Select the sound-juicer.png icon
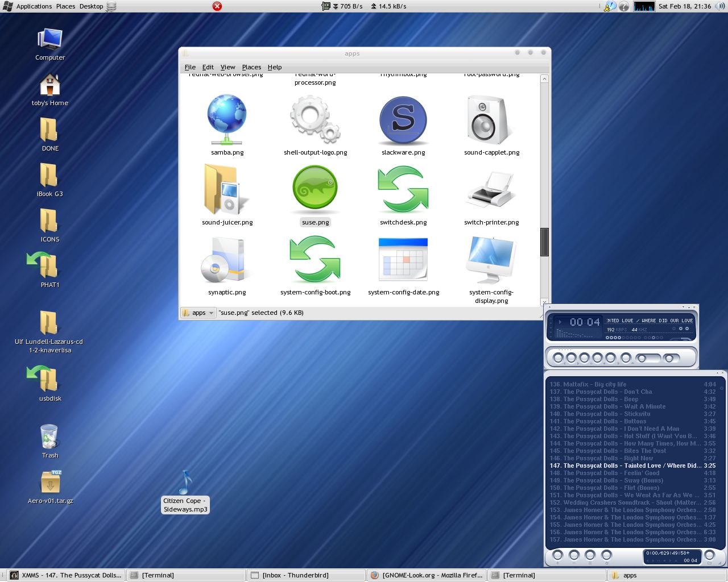Viewport: 728px width, 582px height. 227,190
